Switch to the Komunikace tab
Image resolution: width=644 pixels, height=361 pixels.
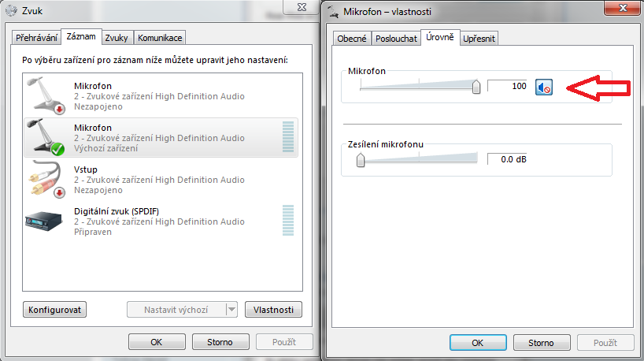point(160,38)
